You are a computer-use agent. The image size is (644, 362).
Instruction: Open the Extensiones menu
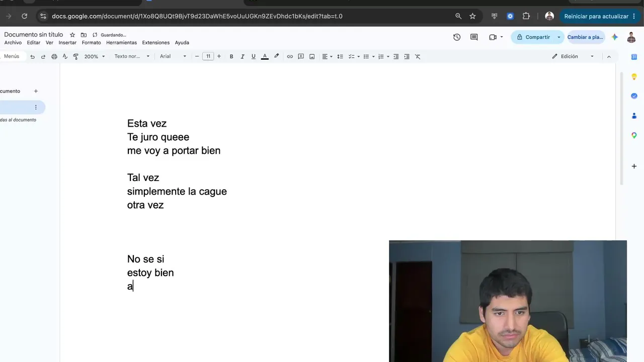pyautogui.click(x=156, y=43)
